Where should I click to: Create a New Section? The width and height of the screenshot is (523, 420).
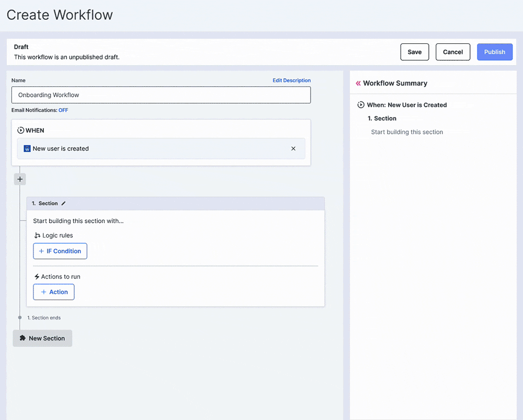click(42, 338)
